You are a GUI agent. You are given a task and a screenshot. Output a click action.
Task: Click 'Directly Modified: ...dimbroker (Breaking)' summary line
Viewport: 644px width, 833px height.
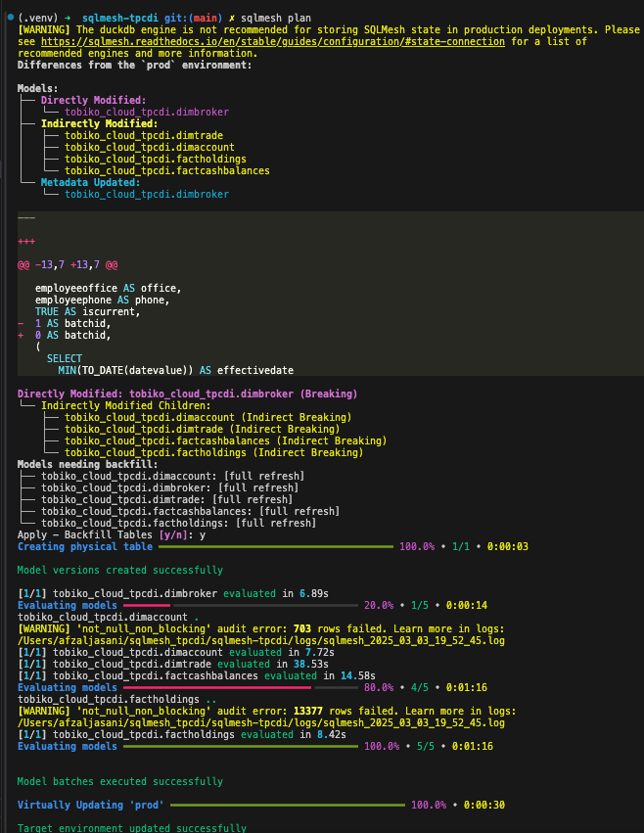pos(188,393)
